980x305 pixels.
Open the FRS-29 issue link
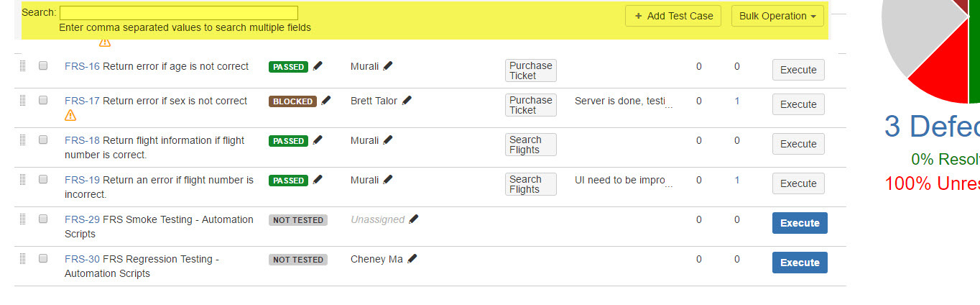(x=82, y=219)
